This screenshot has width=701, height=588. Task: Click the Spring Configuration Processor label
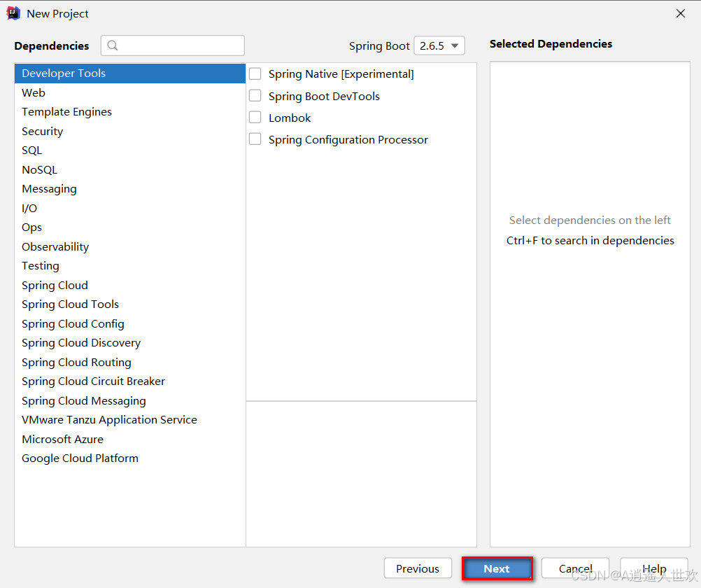(348, 139)
